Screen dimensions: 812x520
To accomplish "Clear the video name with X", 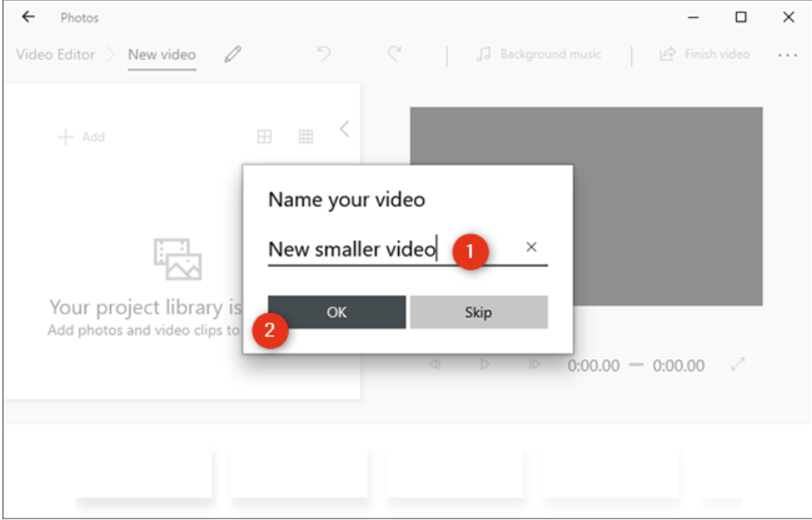I will 531,247.
